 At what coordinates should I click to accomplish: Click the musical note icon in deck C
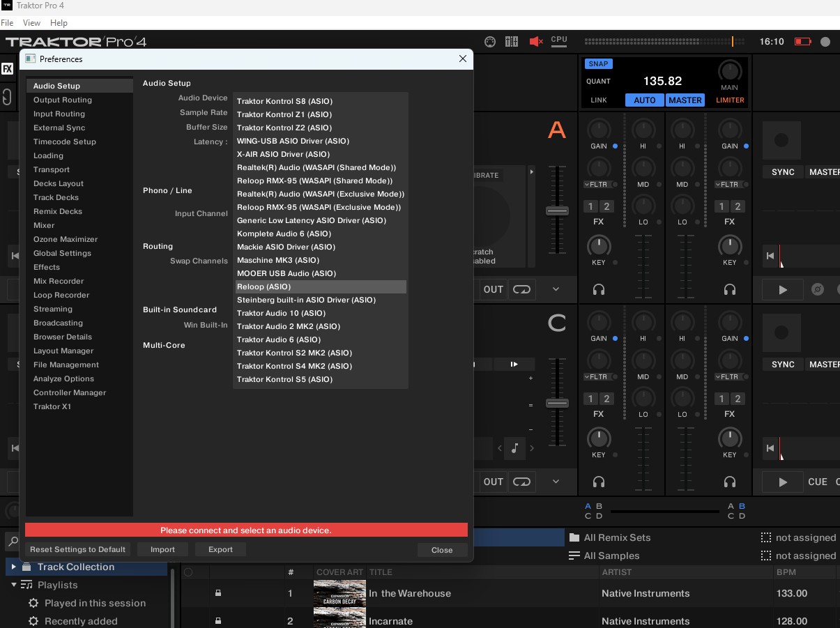(515, 448)
